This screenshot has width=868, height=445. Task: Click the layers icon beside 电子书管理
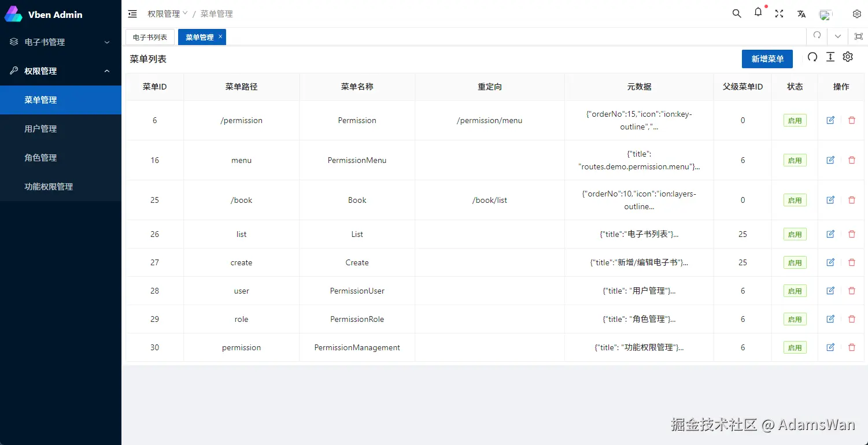click(14, 42)
